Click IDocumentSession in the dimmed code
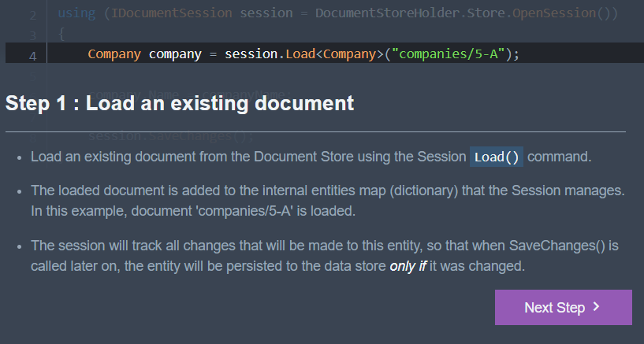The height and width of the screenshot is (344, 644). (x=171, y=13)
